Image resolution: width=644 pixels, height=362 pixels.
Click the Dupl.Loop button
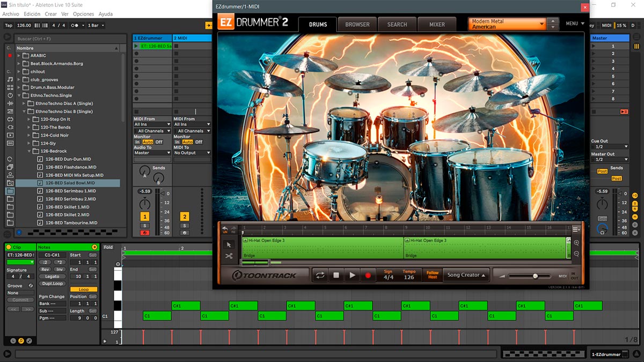[52, 283]
